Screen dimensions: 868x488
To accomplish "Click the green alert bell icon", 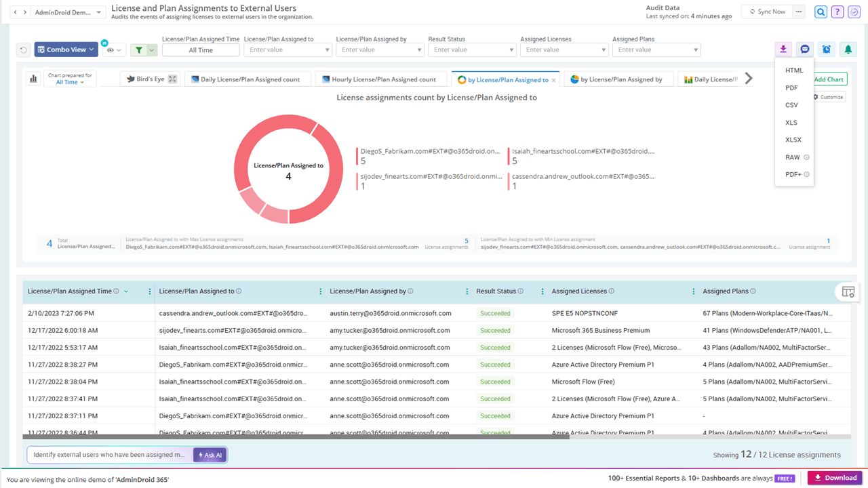I will (x=848, y=49).
